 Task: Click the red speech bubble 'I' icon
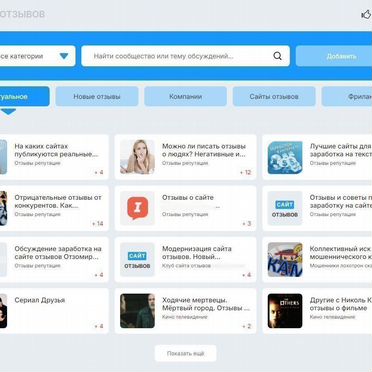point(137,208)
